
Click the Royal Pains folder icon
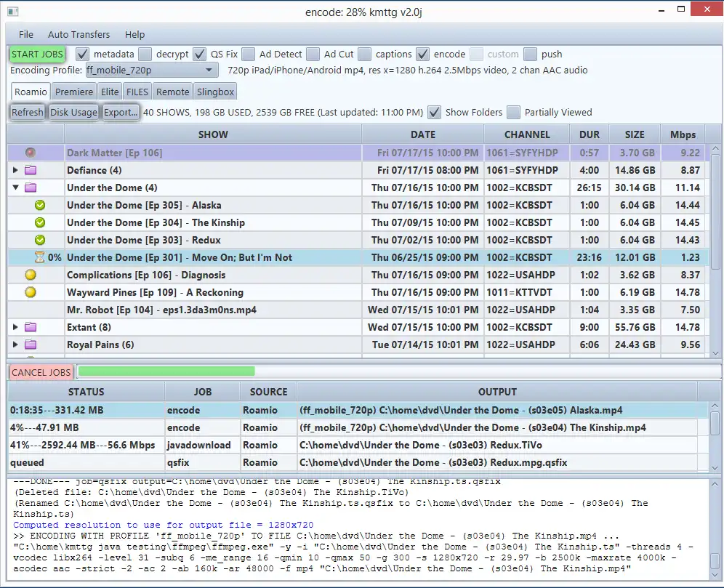pyautogui.click(x=31, y=345)
